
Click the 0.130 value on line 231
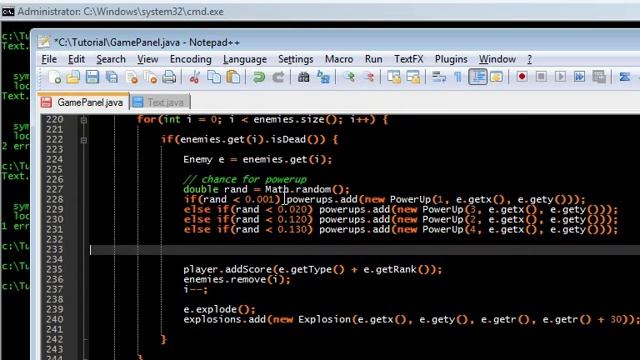[291, 230]
